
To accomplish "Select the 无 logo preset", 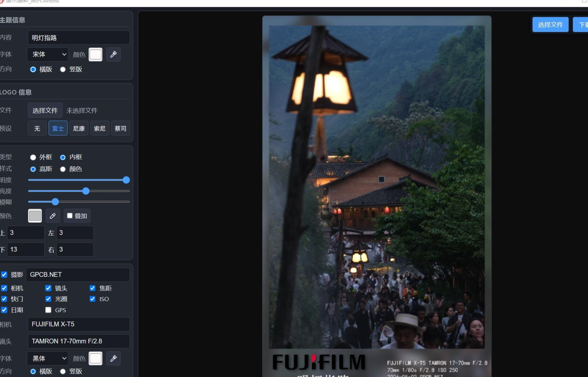I will [37, 128].
